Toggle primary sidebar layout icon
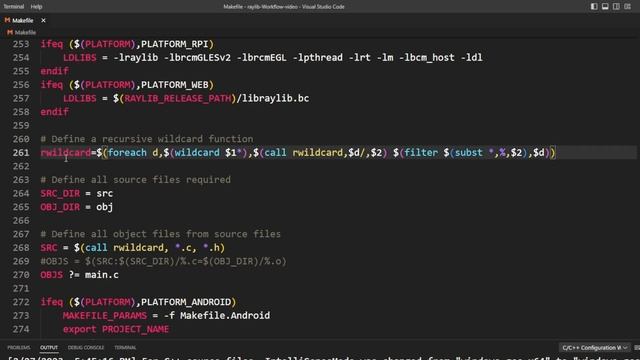This screenshot has width=640, height=360. coord(594,7)
